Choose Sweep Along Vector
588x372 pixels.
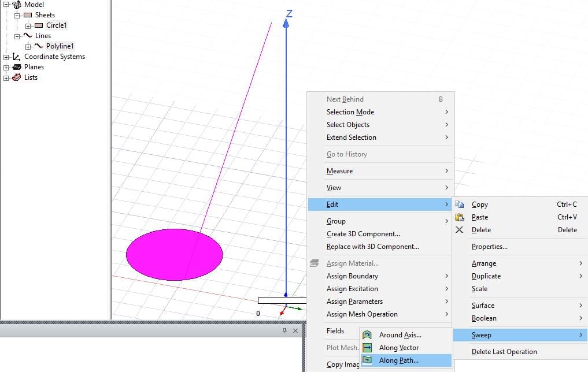tap(406, 348)
